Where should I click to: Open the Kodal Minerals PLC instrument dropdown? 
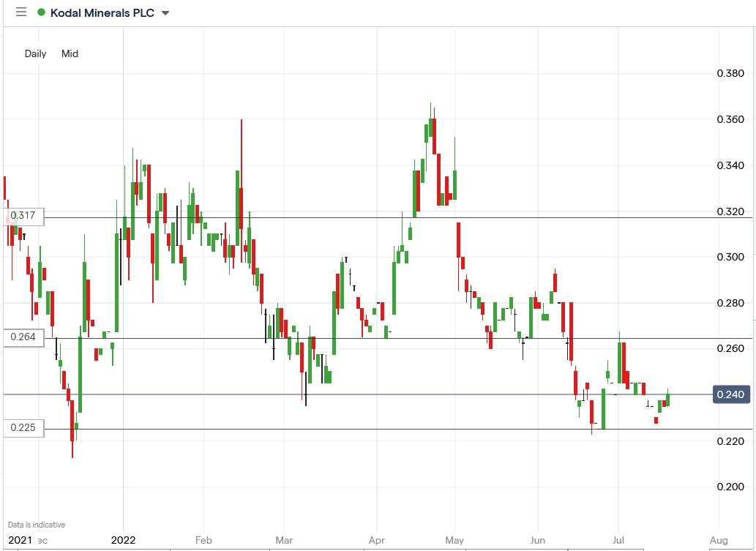(166, 12)
